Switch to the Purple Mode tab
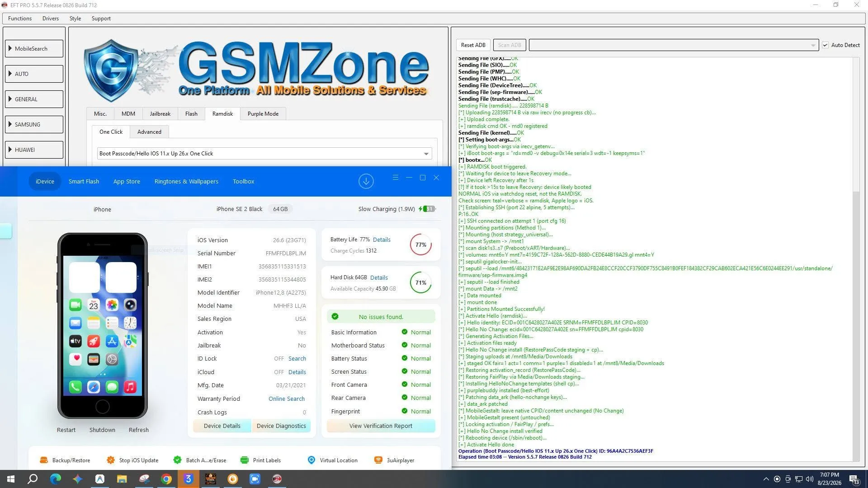 click(263, 114)
